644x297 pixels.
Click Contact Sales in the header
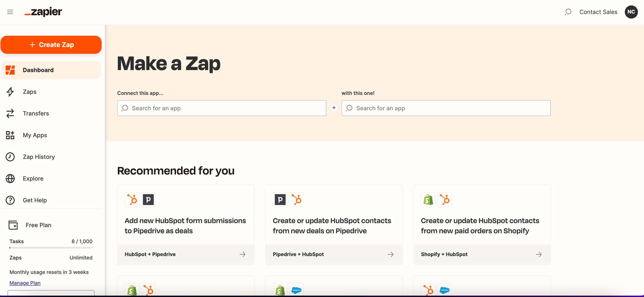(x=598, y=12)
